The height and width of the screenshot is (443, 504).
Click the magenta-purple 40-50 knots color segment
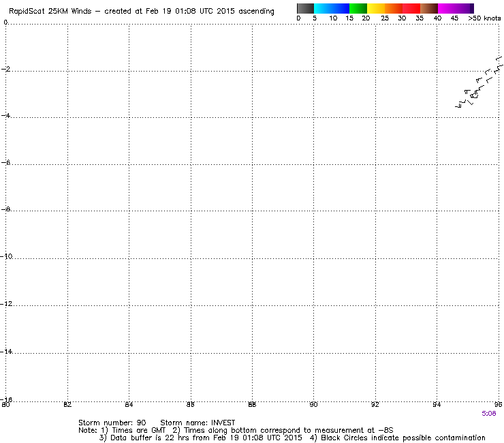tap(456, 8)
